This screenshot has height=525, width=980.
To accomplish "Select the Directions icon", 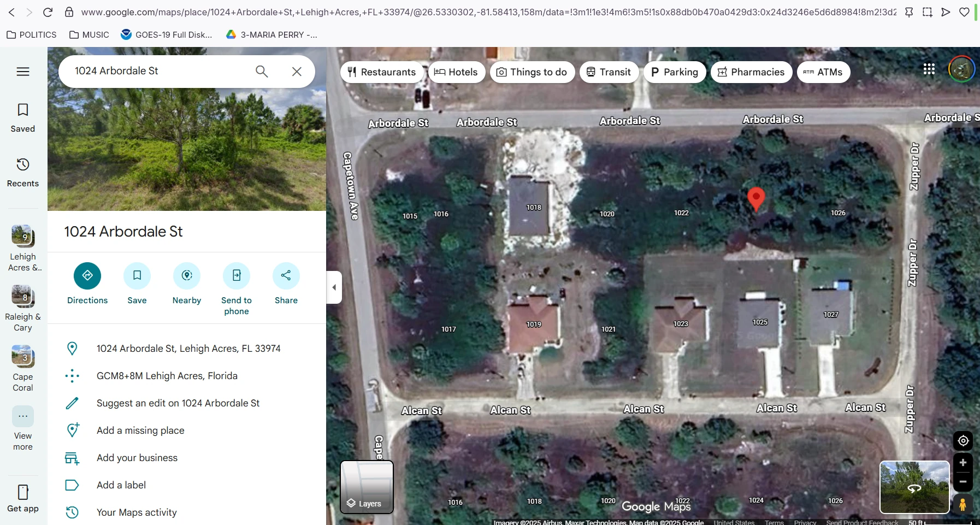I will tap(87, 276).
